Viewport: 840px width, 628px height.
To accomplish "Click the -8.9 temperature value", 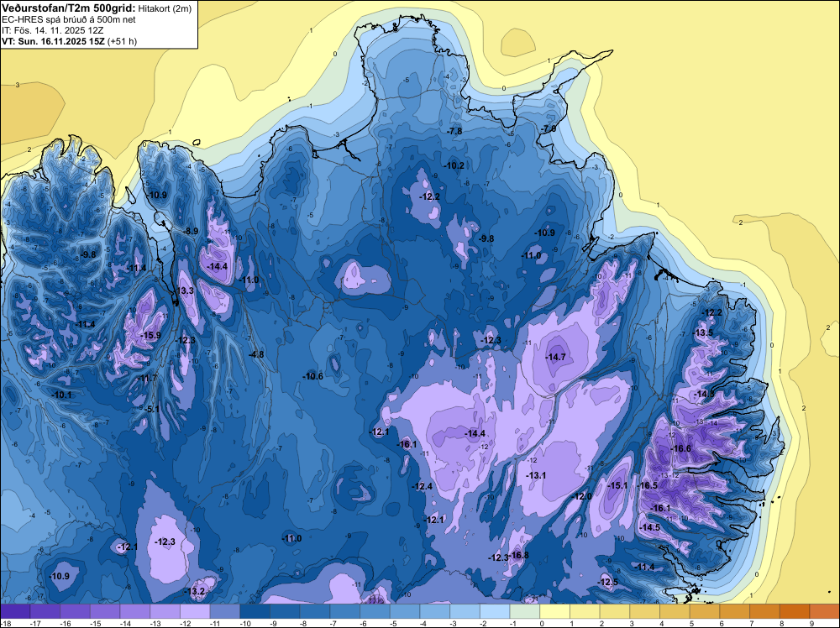I will coord(191,231).
